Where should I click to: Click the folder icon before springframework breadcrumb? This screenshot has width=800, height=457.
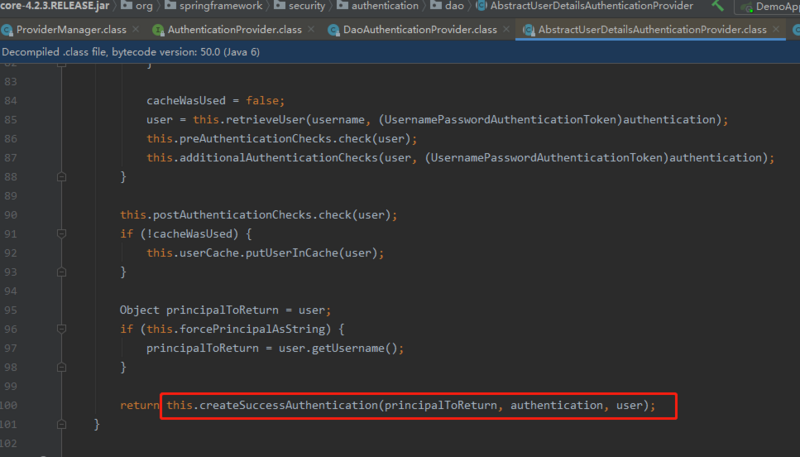pos(170,5)
